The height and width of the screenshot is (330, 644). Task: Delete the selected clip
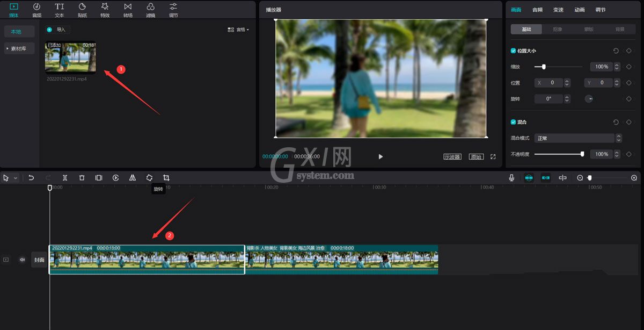[x=82, y=178]
